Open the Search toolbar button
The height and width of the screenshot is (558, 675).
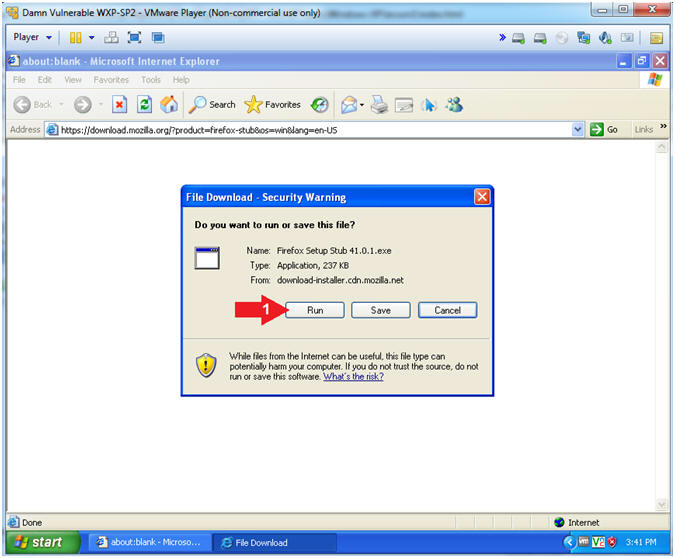[x=212, y=105]
